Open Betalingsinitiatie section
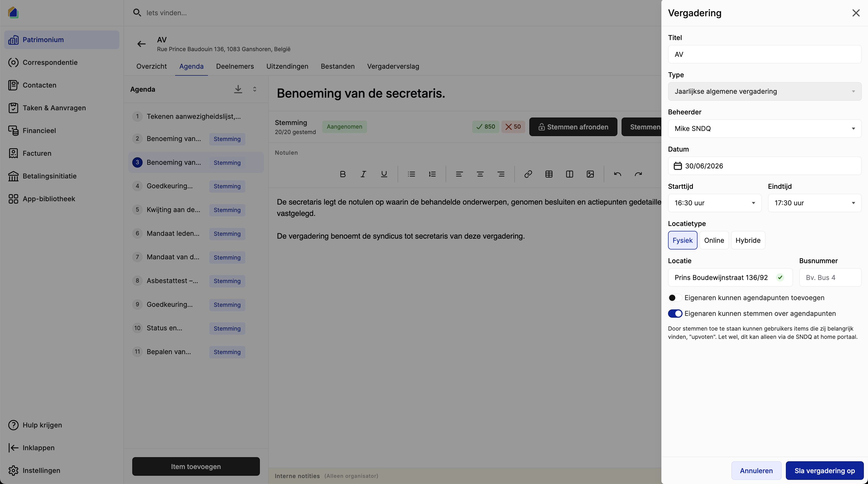This screenshot has width=868, height=484. click(62, 176)
